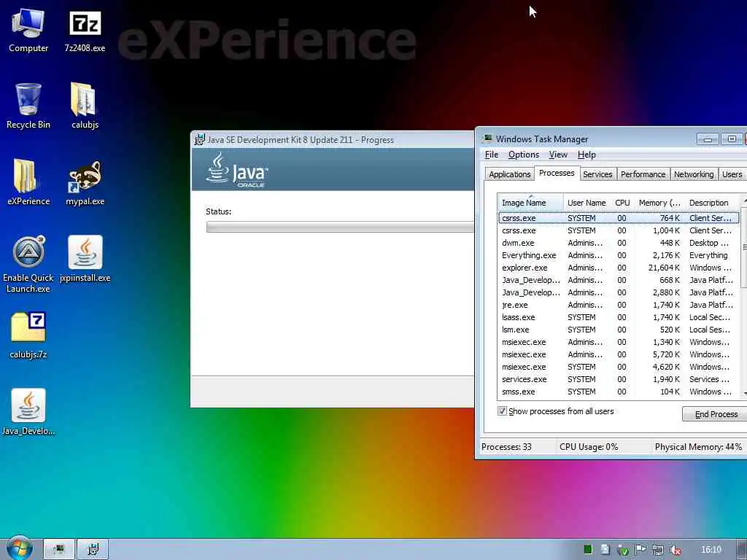Open the File menu in Task Manager
The image size is (747, 560).
point(491,155)
